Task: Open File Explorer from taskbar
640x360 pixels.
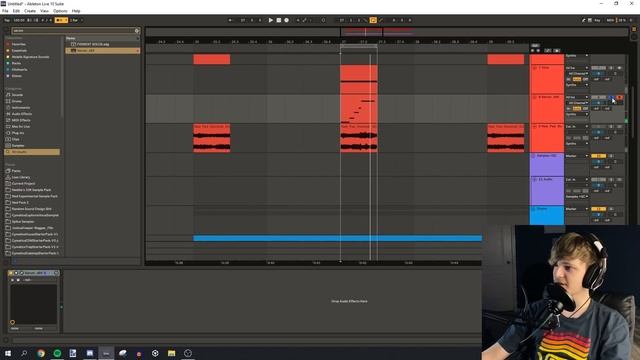Action: (171, 353)
